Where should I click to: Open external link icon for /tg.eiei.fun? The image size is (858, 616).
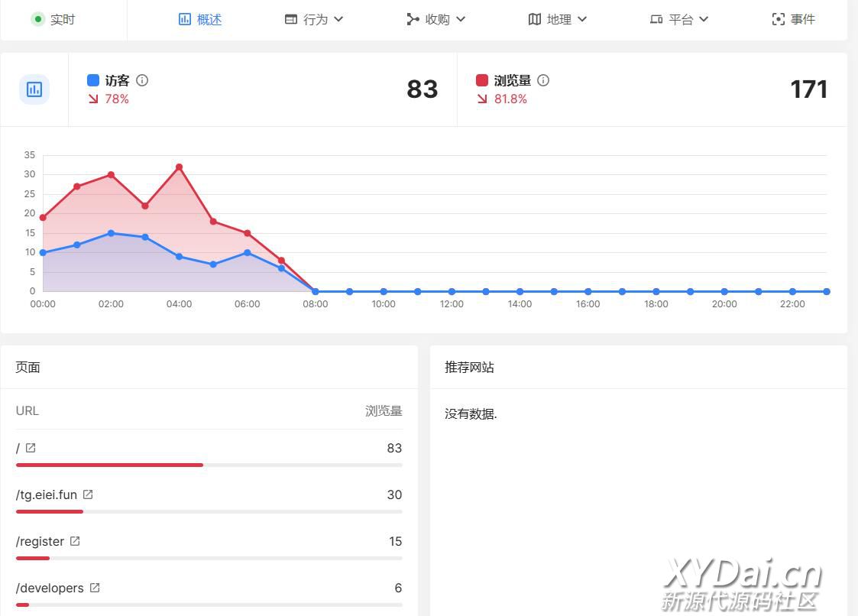[x=88, y=494]
